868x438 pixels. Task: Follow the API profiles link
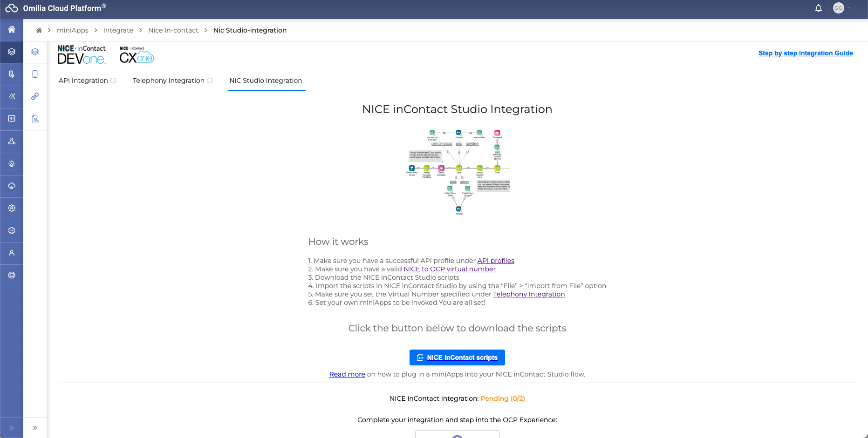pyautogui.click(x=495, y=261)
